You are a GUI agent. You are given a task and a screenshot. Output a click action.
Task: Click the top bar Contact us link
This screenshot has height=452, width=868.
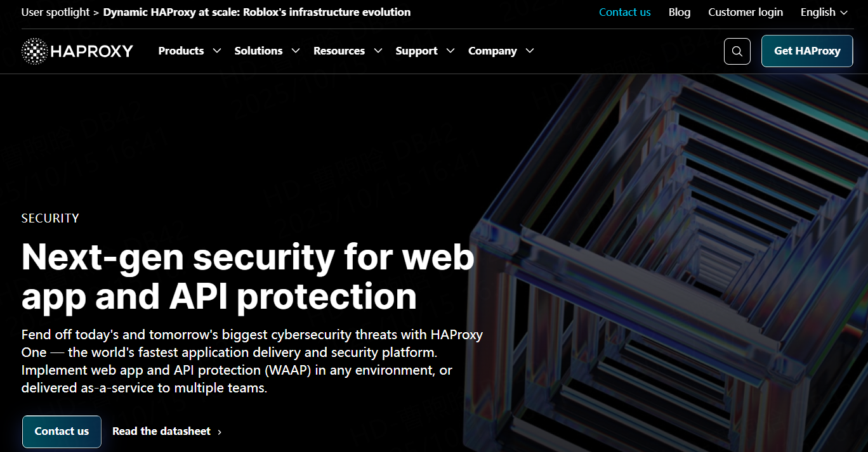625,12
